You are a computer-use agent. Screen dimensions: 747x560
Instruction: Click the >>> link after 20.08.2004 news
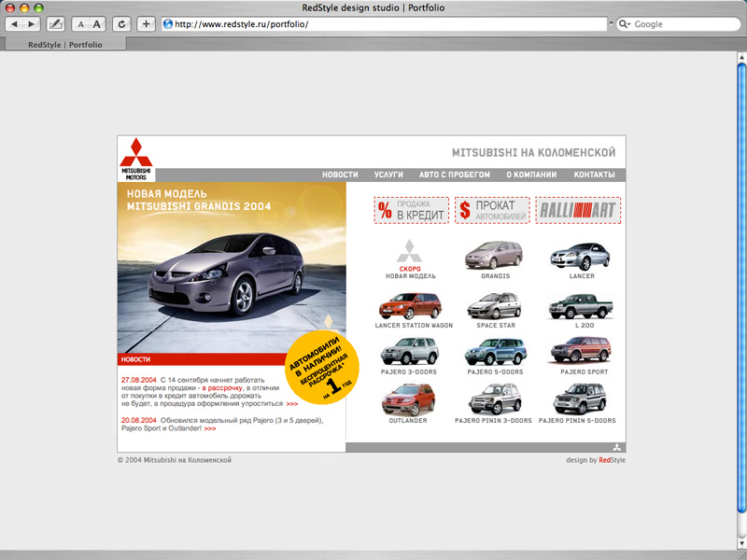[x=209, y=428]
